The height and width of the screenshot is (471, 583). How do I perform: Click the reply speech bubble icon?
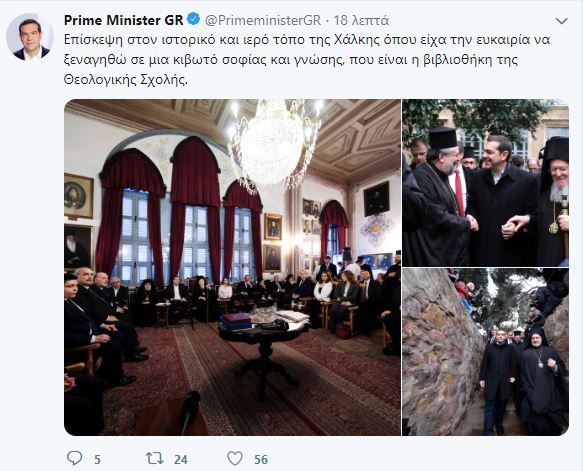74,458
